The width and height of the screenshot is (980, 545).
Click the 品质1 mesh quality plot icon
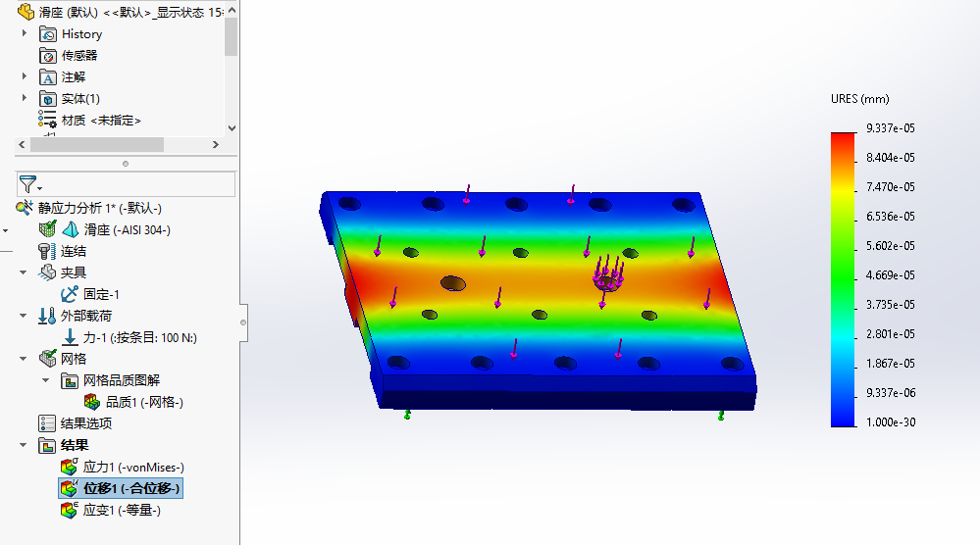[92, 402]
